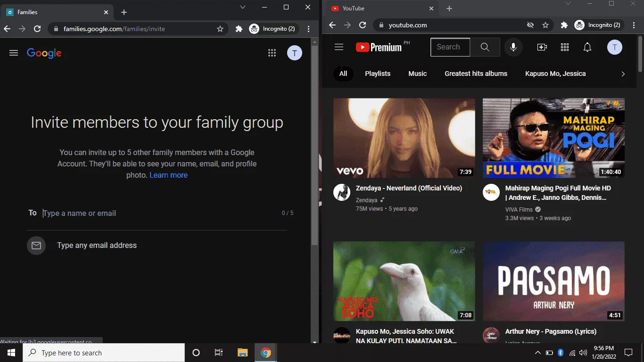Open YouTube notifications bell
The width and height of the screenshot is (644, 362).
(x=587, y=47)
